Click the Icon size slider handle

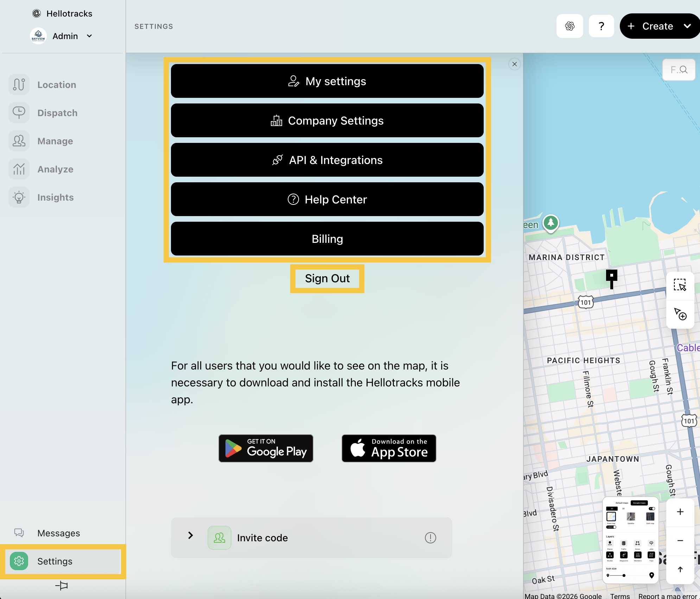[624, 575]
